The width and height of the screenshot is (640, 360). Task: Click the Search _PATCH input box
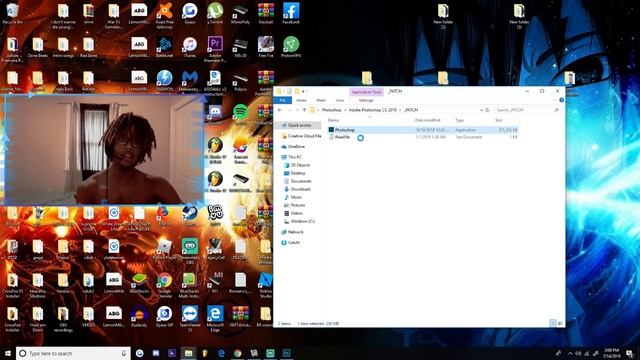(x=527, y=110)
